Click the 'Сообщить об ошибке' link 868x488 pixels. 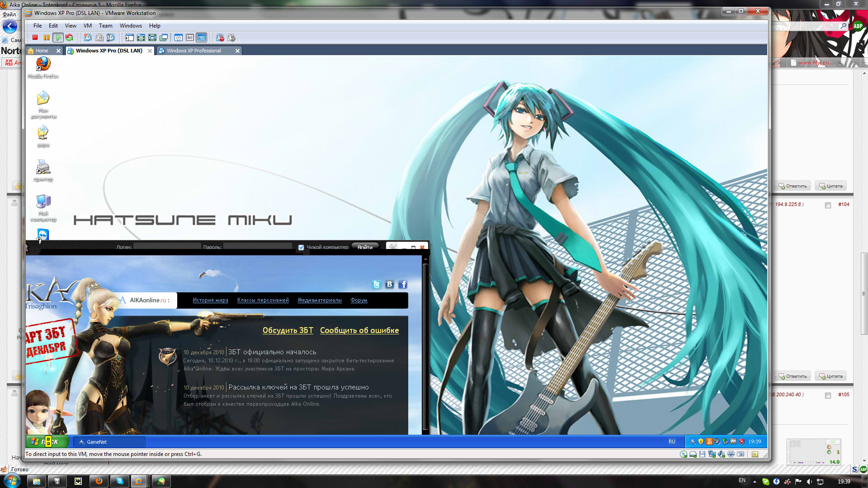[x=359, y=330]
